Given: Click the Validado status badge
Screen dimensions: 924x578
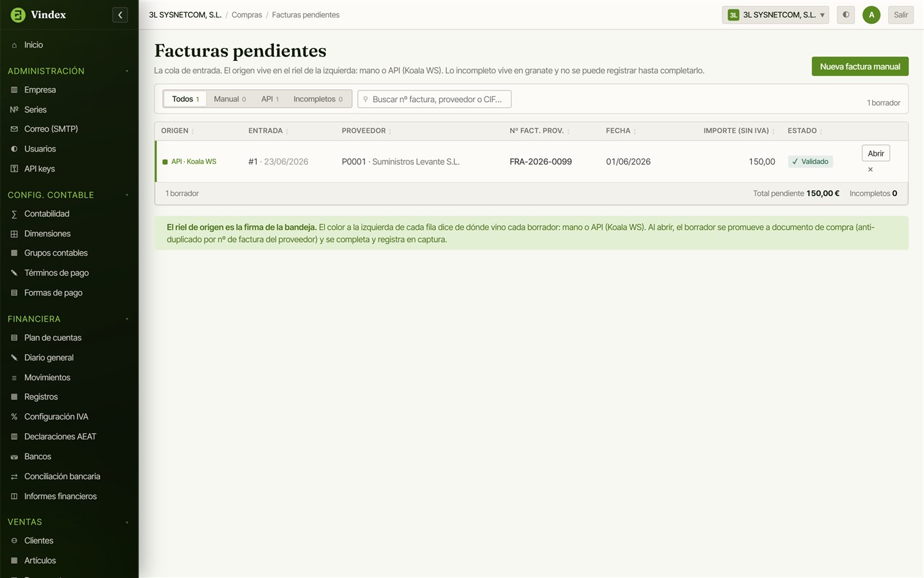Looking at the screenshot, I should tap(810, 162).
